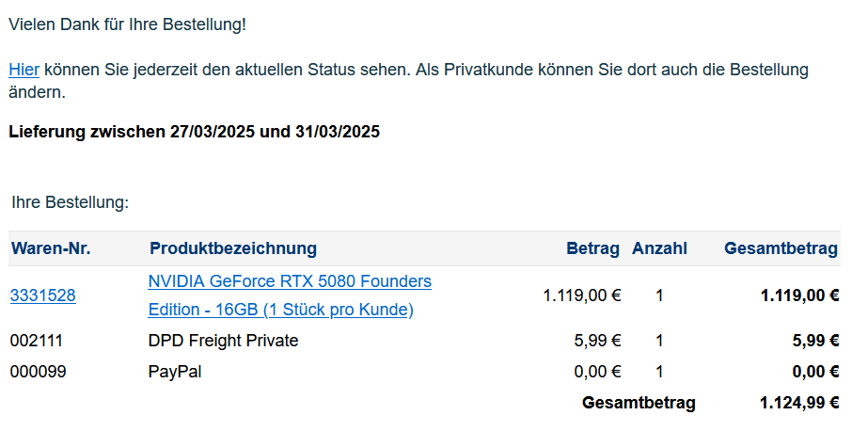Select the "Anzahl" column header
The image size is (868, 447).
[659, 248]
